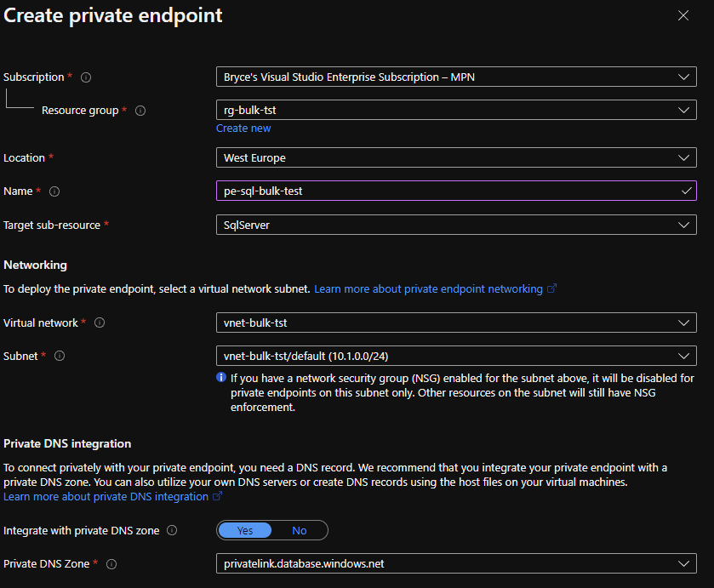Select No for private DNS zone integration
The width and height of the screenshot is (714, 588).
coord(300,530)
